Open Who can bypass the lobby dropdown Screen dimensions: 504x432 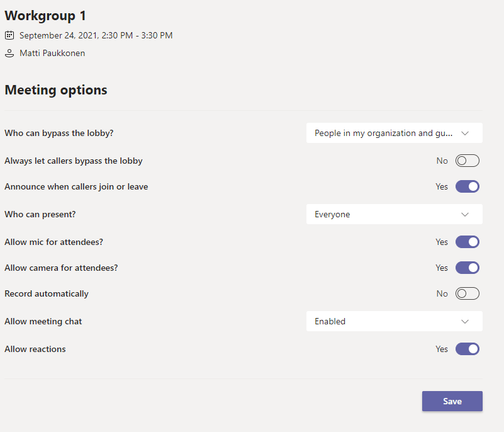pyautogui.click(x=394, y=133)
